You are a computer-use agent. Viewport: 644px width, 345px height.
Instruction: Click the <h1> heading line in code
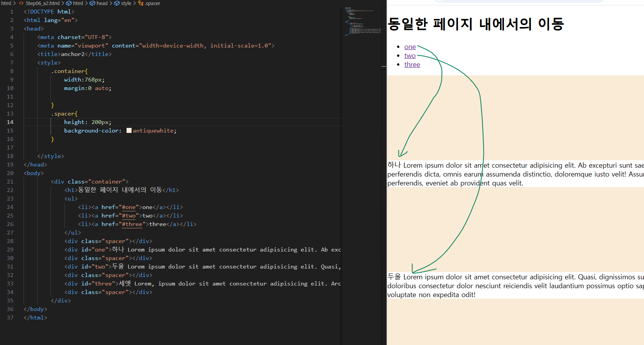(122, 190)
